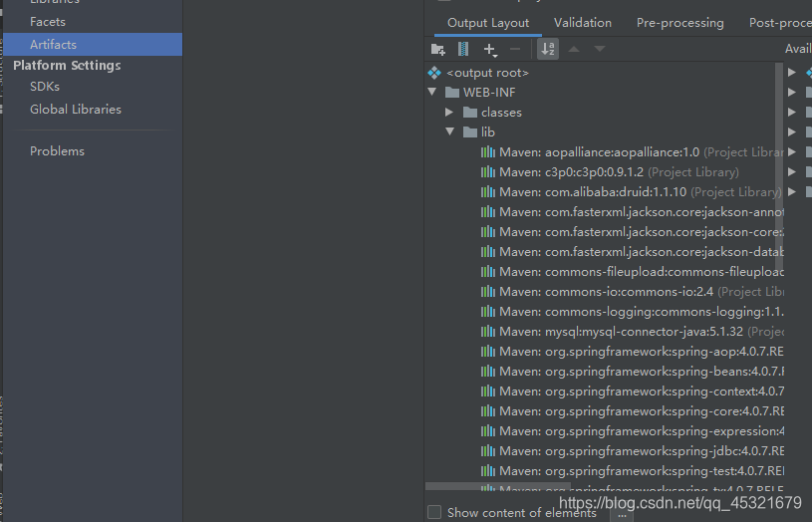The height and width of the screenshot is (522, 812).
Task: Click library icon for commons-fileupload row
Action: click(x=488, y=272)
